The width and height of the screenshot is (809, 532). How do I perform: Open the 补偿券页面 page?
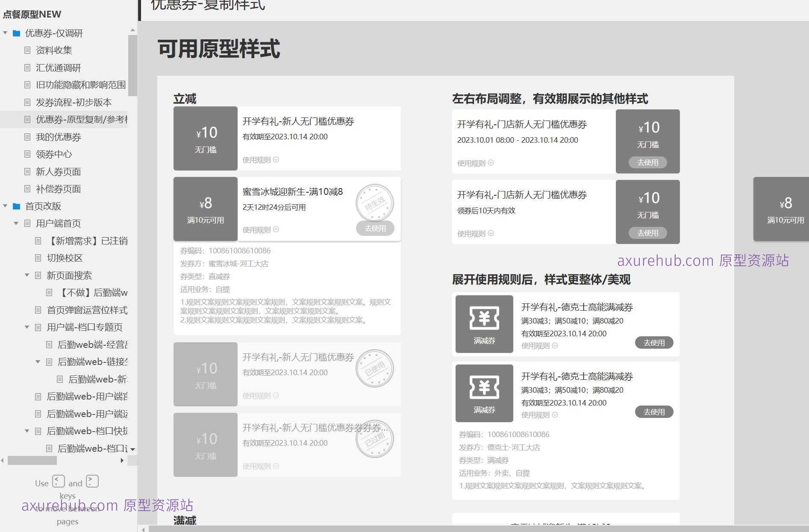58,188
